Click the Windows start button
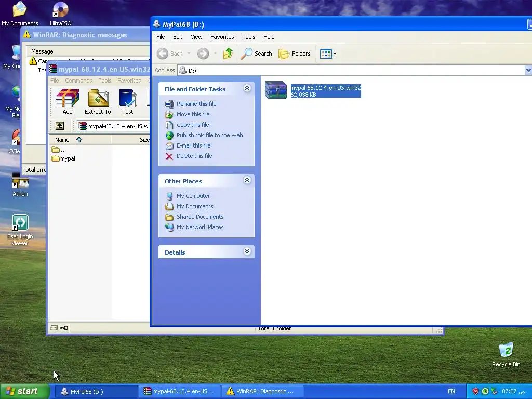The height and width of the screenshot is (399, 532). coord(24,391)
